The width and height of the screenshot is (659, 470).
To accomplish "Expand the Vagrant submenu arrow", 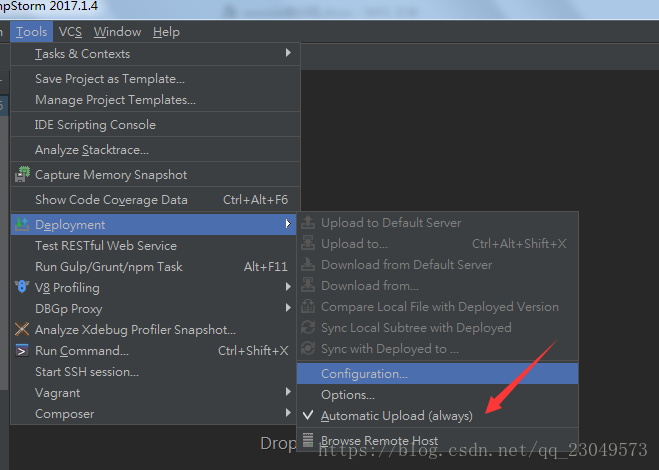I will (x=288, y=392).
